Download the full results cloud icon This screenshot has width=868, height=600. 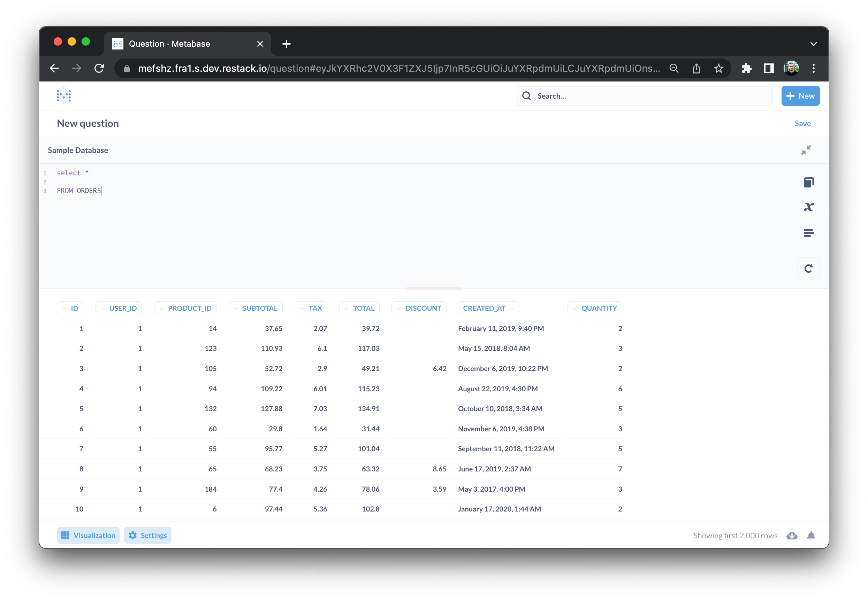tap(792, 535)
